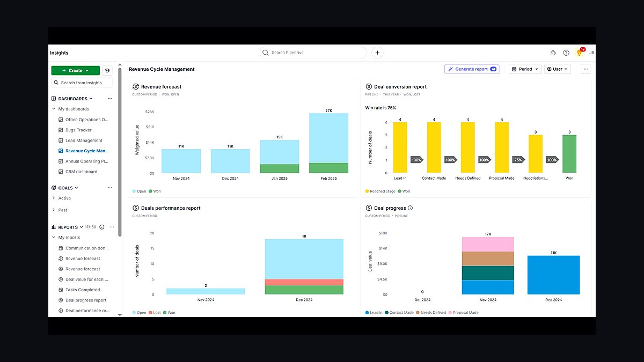The image size is (644, 362).
Task: Click the Search from Insights field
Action: [82, 83]
